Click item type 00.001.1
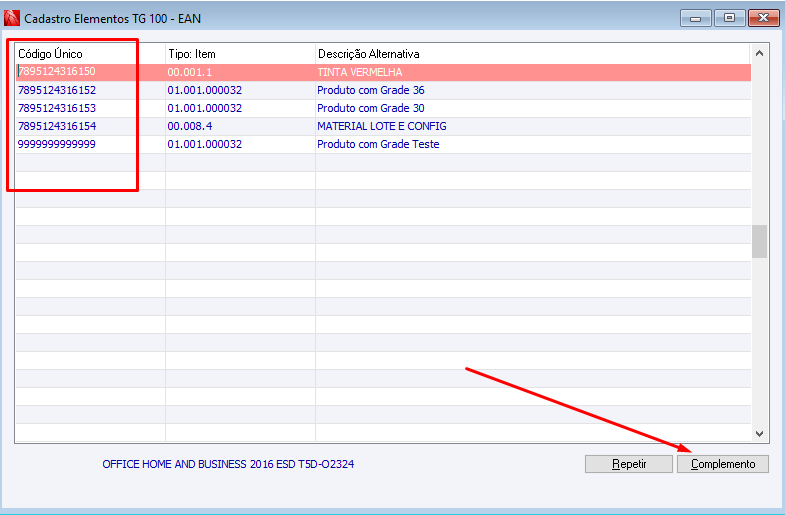Image resolution: width=785 pixels, height=515 pixels. click(189, 72)
